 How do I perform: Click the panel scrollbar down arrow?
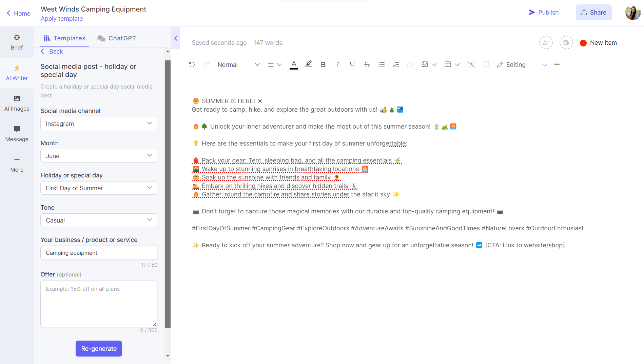coord(168,356)
